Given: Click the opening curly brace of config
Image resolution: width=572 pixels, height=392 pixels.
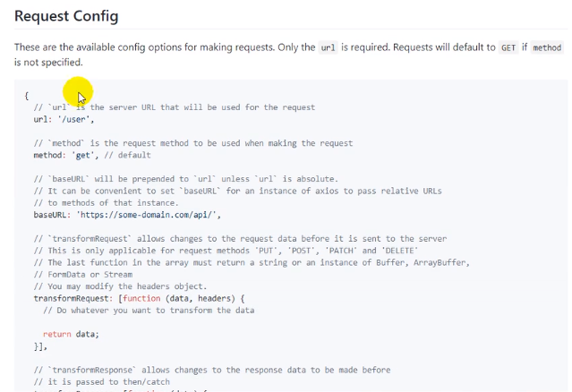Looking at the screenshot, I should pyautogui.click(x=26, y=96).
